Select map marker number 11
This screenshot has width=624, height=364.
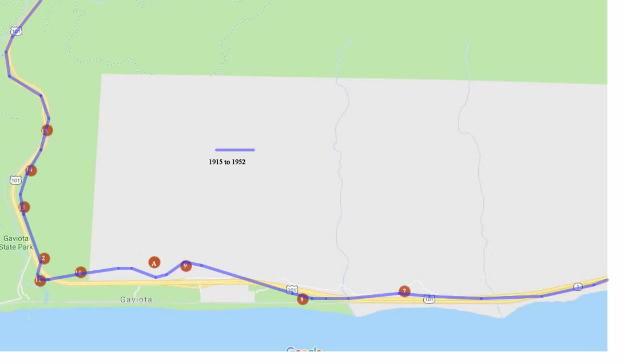[40, 280]
